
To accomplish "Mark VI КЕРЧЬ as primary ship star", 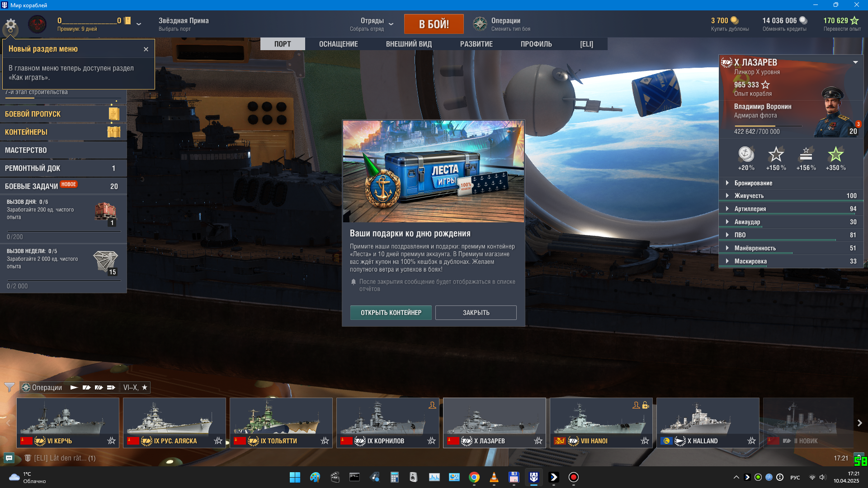I will coord(111,441).
